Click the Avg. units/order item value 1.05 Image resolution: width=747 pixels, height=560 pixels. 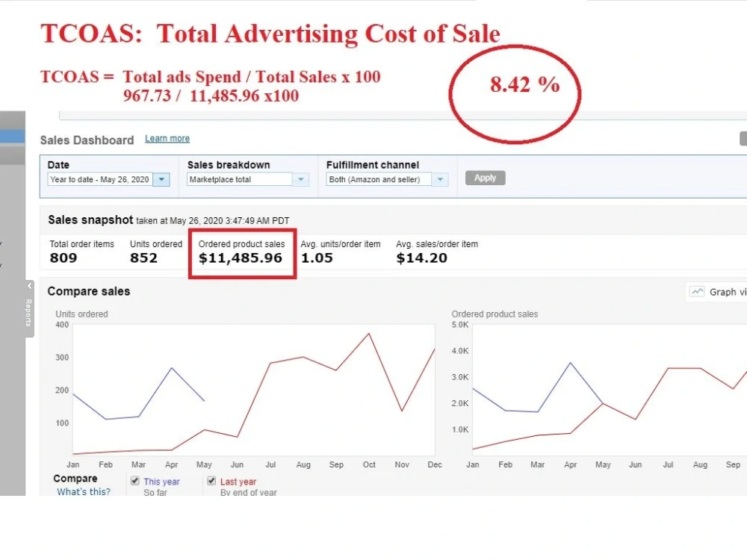[317, 258]
